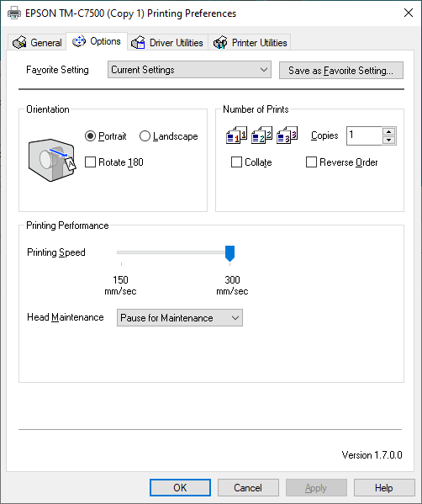Open the General tab

pyautogui.click(x=37, y=42)
